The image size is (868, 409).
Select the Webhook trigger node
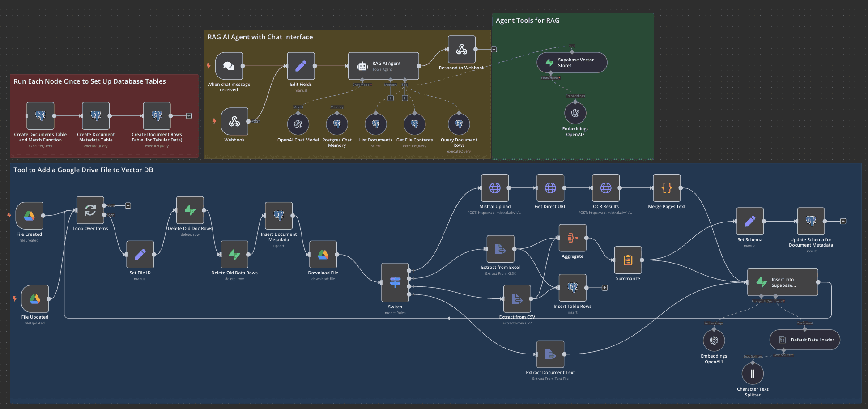tap(234, 121)
